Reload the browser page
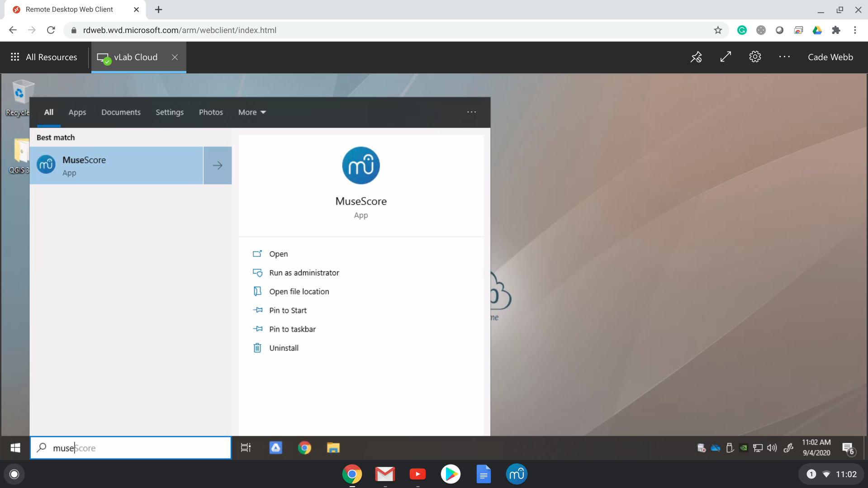Viewport: 868px width, 488px height. pyautogui.click(x=51, y=30)
